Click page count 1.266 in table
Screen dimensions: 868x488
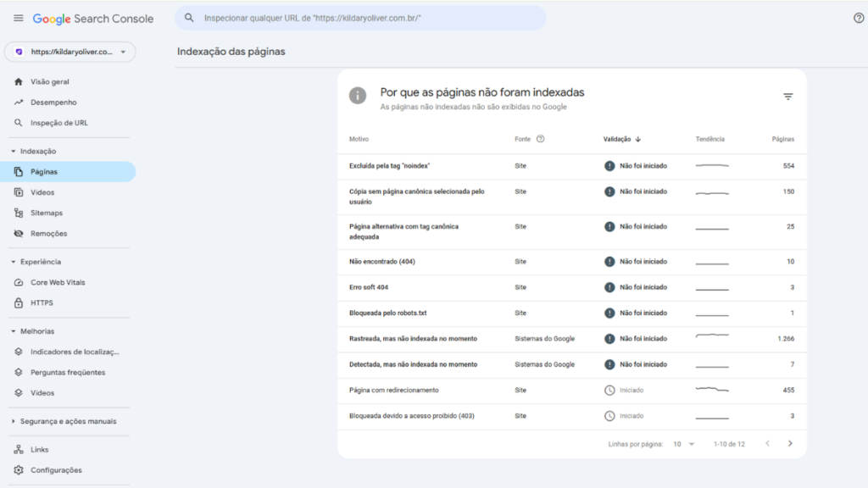click(x=786, y=339)
